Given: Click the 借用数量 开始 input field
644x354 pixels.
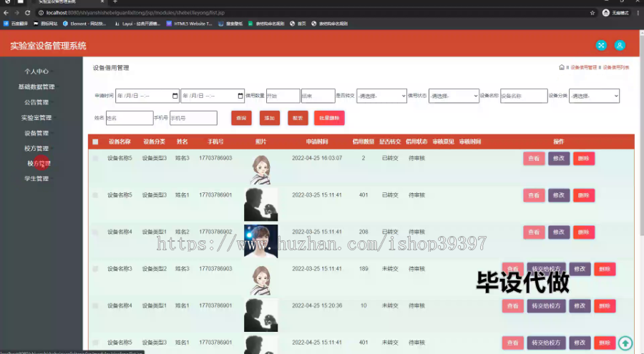Looking at the screenshot, I should [283, 96].
